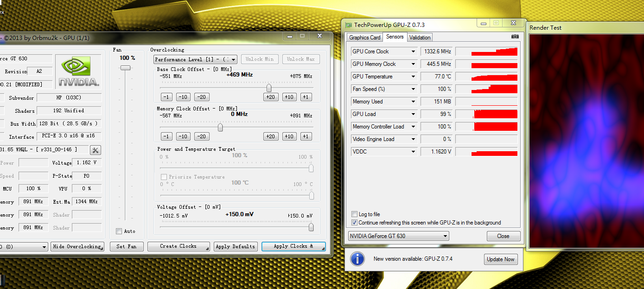Image resolution: width=644 pixels, height=289 pixels.
Task: Open the Fan Speed (%) sensor dropdown
Action: click(x=413, y=89)
